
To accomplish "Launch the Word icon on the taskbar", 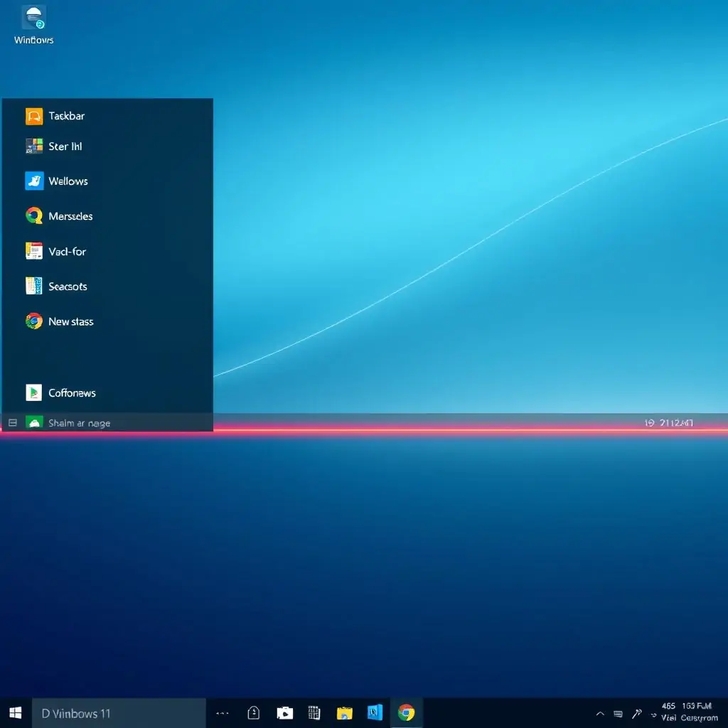I will [375, 712].
